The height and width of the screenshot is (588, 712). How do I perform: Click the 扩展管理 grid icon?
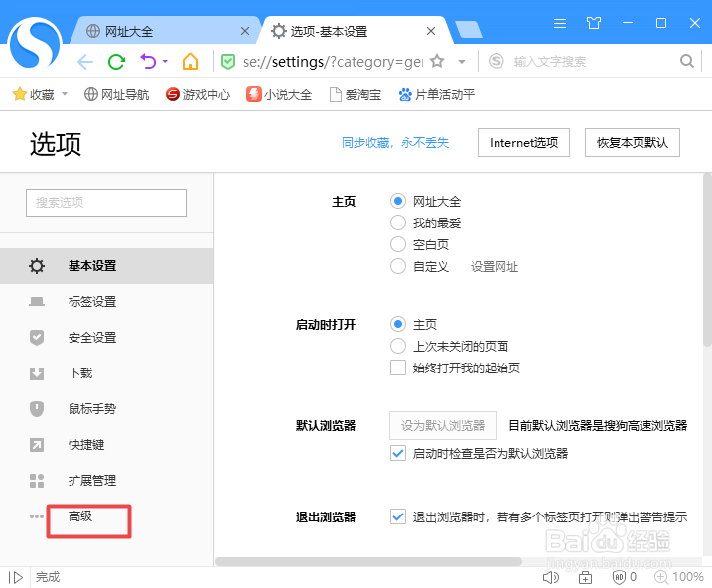37,481
